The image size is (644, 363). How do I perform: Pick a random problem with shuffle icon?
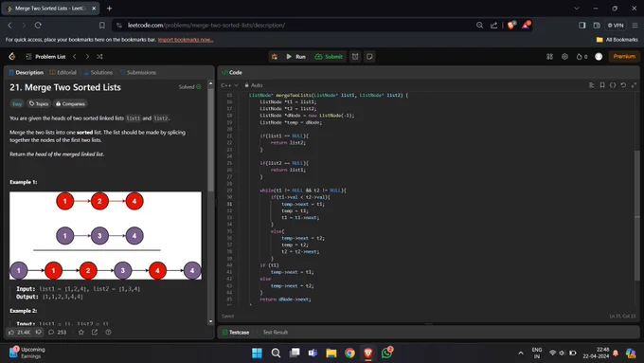(99, 56)
